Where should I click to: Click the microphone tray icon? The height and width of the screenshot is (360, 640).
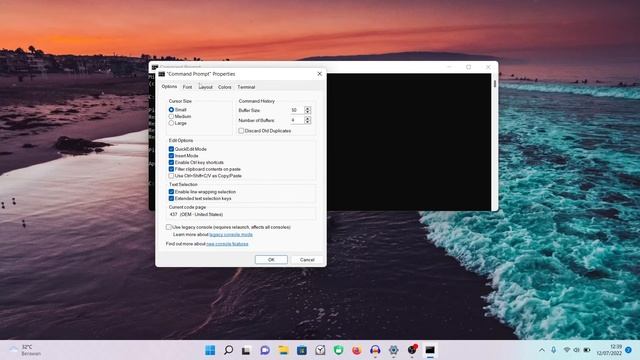click(x=553, y=350)
